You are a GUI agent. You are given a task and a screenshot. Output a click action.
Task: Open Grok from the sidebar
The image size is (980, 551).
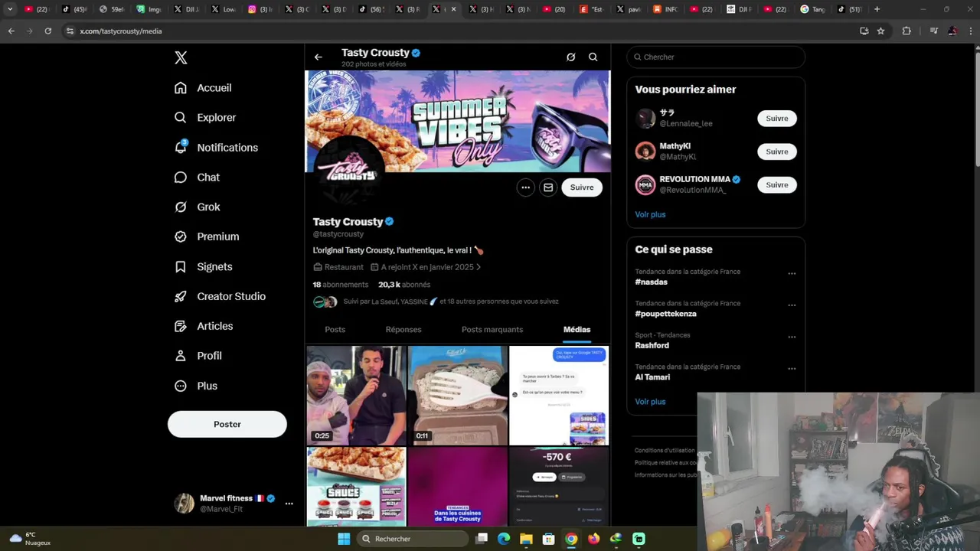(x=198, y=207)
